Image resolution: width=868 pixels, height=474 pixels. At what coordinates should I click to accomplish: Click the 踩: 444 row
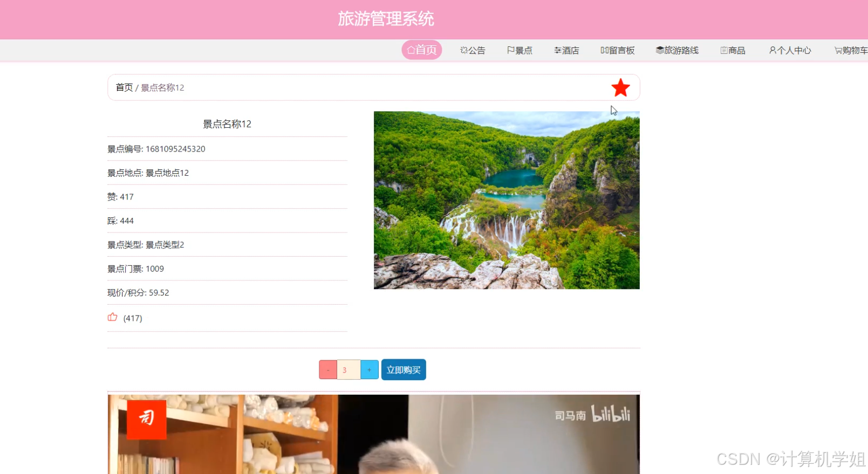click(x=227, y=221)
